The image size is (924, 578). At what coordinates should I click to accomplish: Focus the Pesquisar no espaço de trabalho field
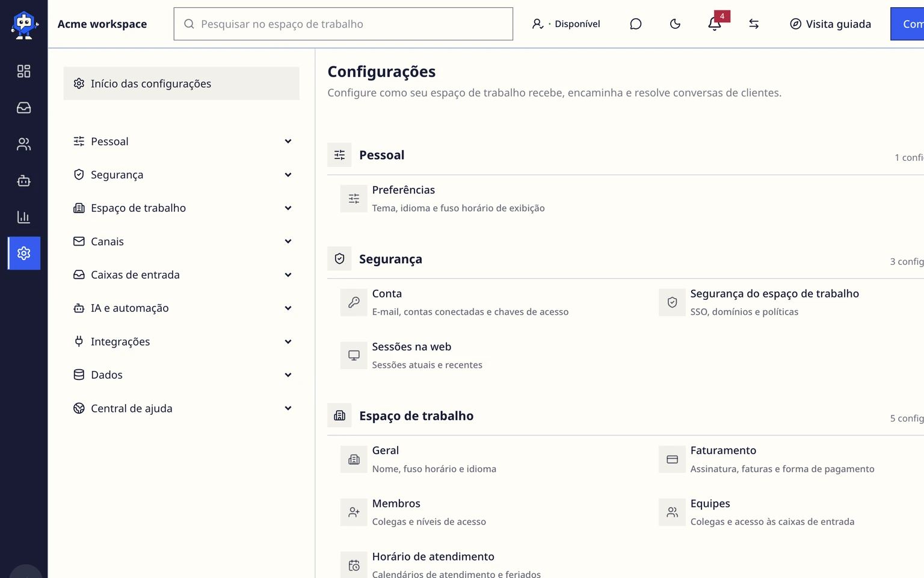tap(343, 24)
